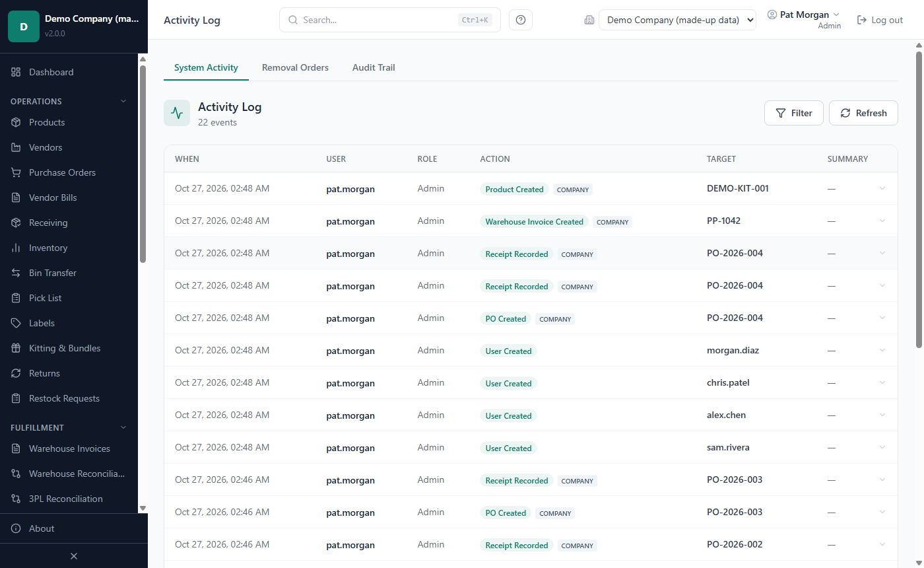This screenshot has width=924, height=568.
Task: Collapse the FULFILLMENT sidebar section
Action: coord(123,427)
